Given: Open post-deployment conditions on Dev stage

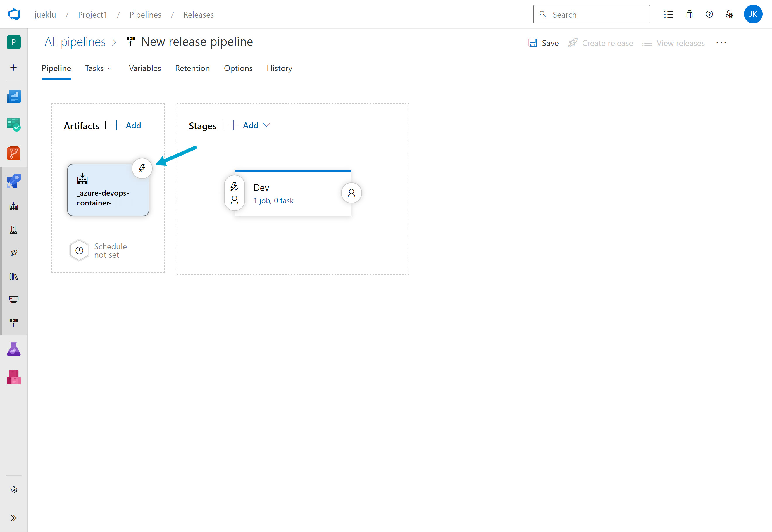Looking at the screenshot, I should (351, 193).
